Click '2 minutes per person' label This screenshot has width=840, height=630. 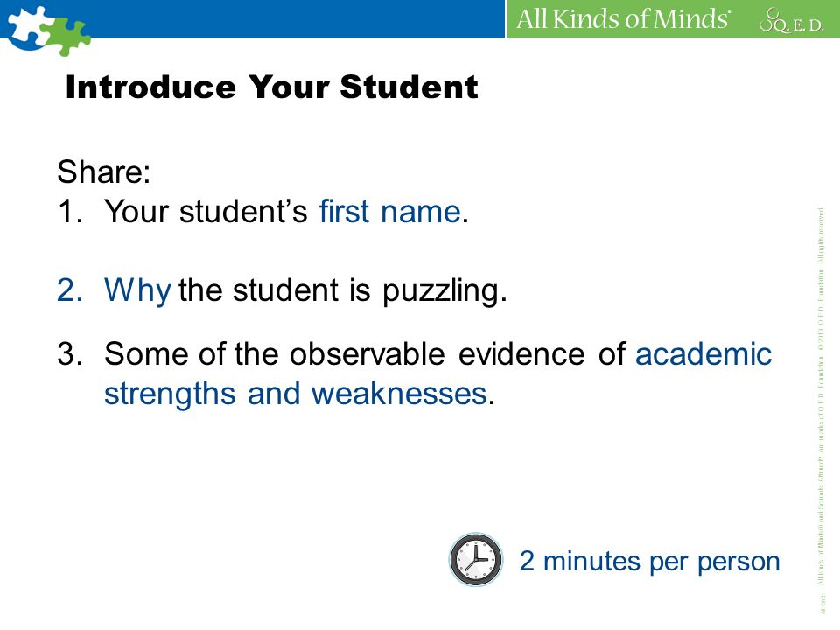pyautogui.click(x=649, y=562)
